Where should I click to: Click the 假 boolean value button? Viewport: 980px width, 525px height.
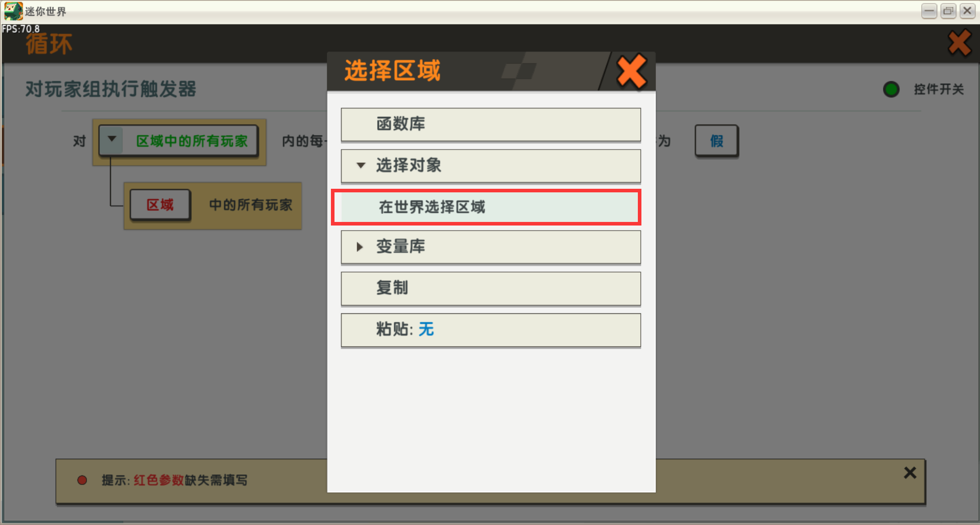click(716, 141)
